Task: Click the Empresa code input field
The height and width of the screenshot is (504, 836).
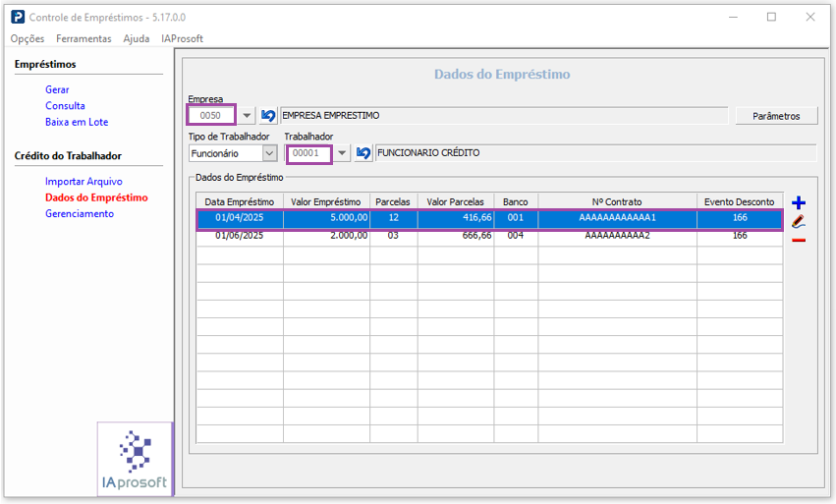Action: (211, 116)
